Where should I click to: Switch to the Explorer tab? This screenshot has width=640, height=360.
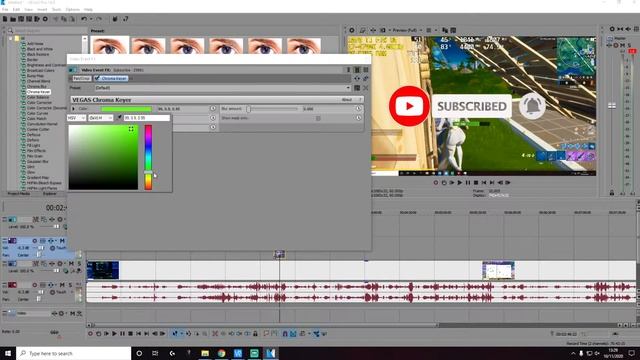click(x=50, y=193)
